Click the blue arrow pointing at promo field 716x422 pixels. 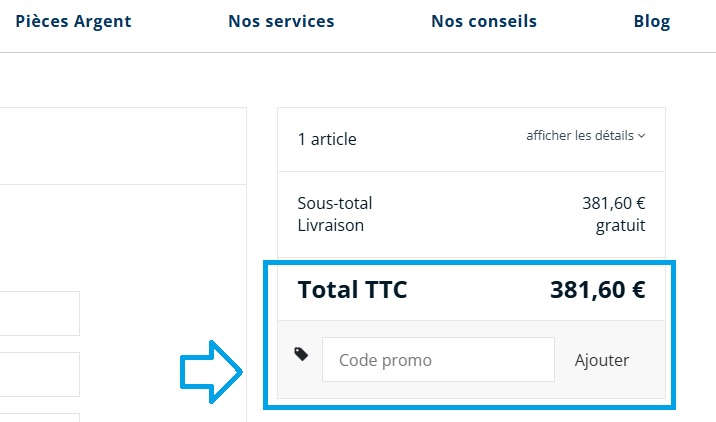tap(212, 371)
